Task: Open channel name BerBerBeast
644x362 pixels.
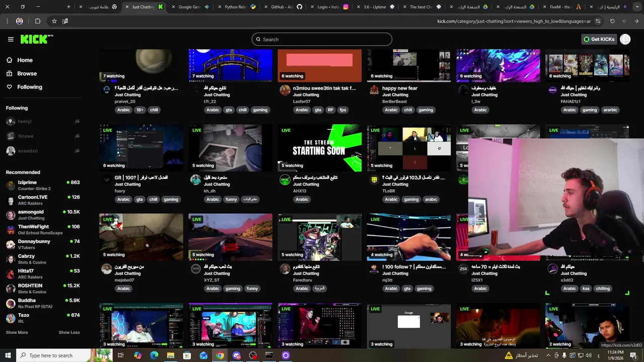Action: click(x=394, y=102)
